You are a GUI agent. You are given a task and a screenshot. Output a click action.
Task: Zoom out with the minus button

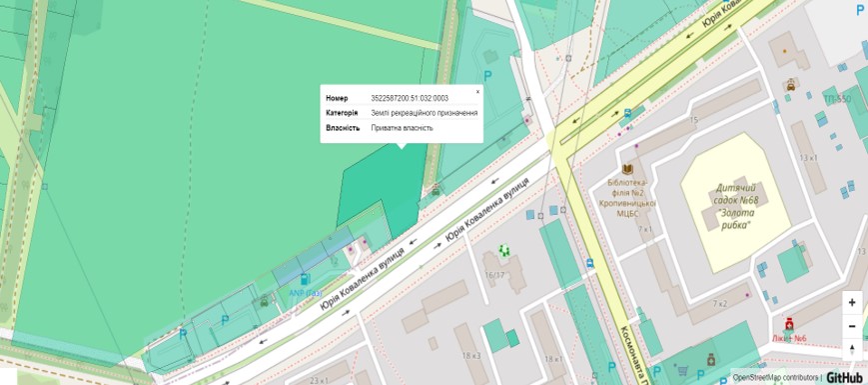pyautogui.click(x=852, y=326)
